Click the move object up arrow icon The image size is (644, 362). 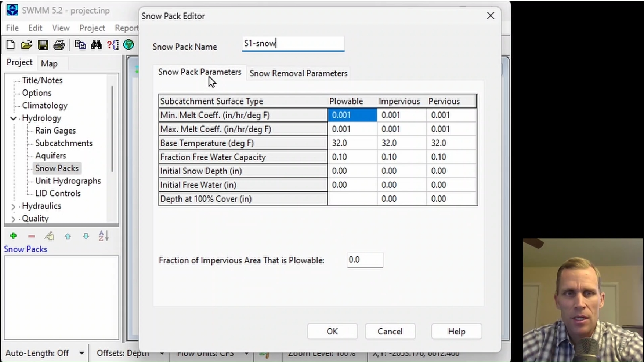pos(68,236)
